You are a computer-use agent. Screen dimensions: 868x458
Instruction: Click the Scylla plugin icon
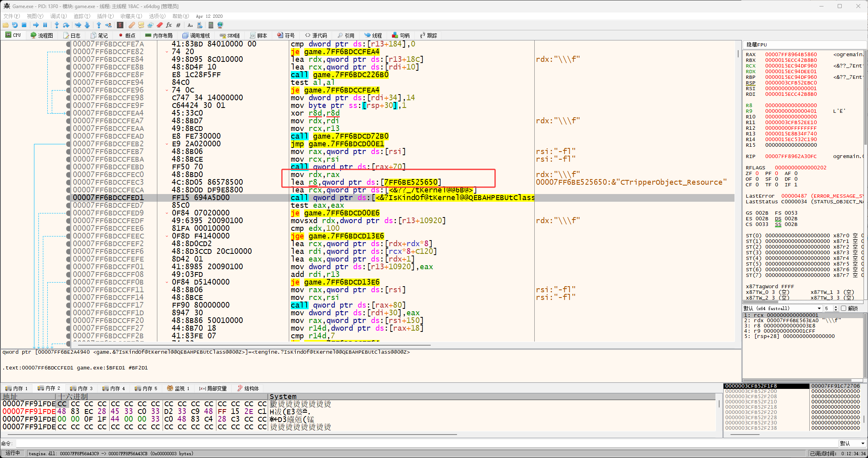tap(120, 25)
